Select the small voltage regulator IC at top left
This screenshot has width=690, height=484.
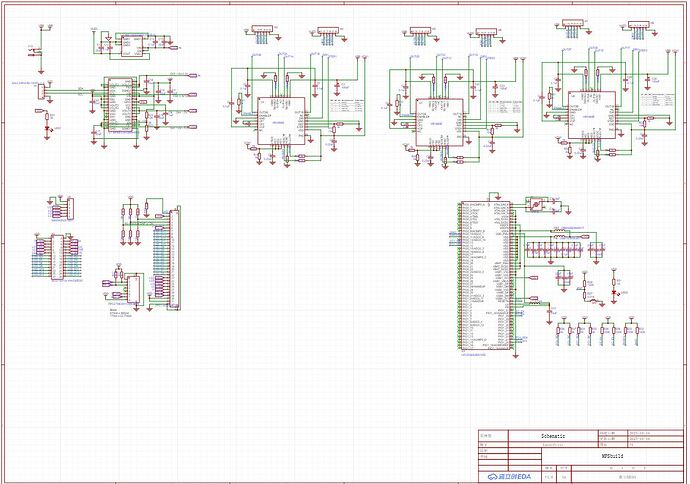coord(129,43)
